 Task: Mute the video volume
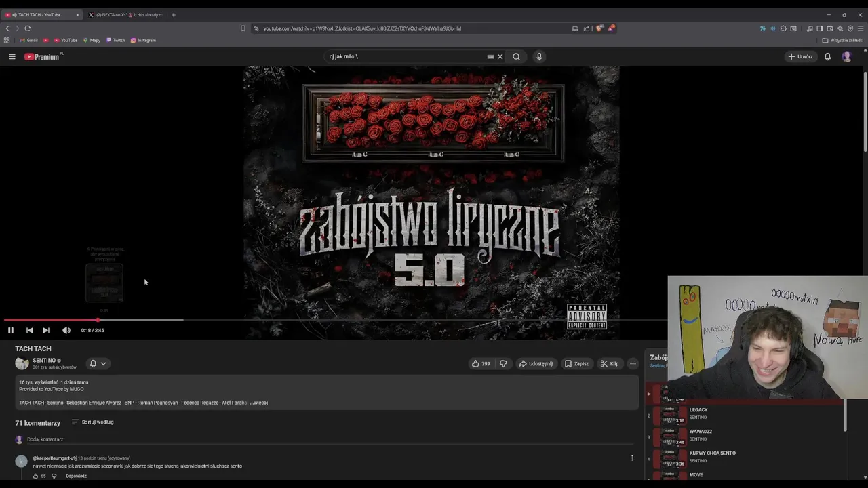tap(66, 330)
